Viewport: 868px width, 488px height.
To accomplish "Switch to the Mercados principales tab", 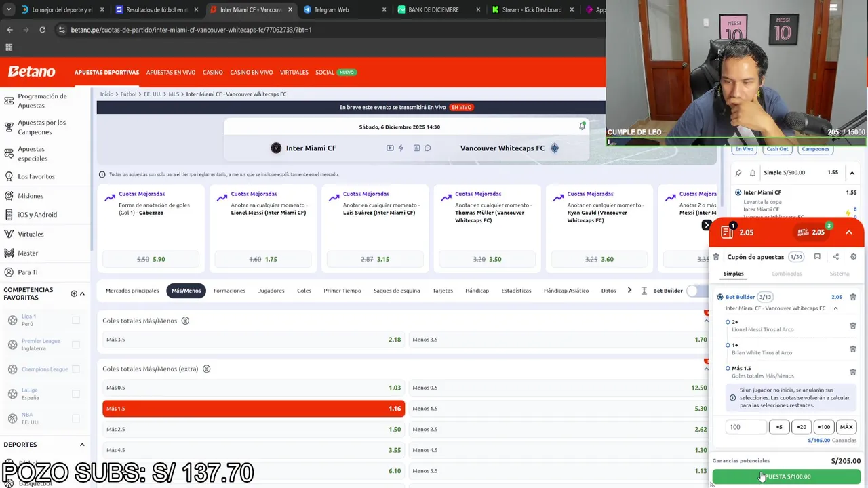I will pos(132,291).
